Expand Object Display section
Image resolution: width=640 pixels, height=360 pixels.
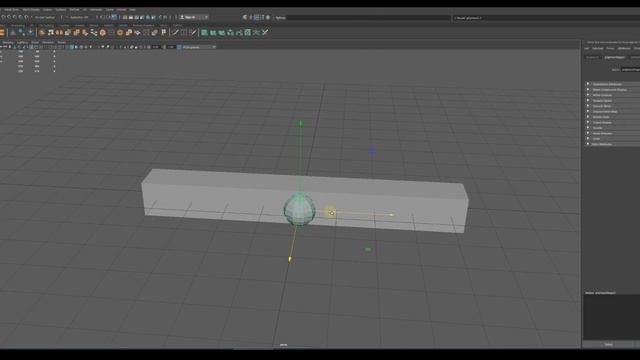coord(613,122)
